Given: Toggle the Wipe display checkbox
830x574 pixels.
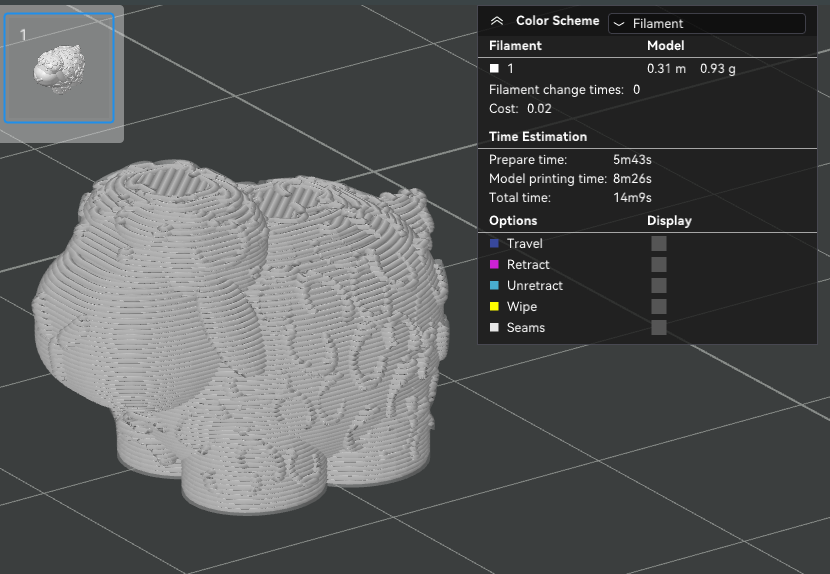Looking at the screenshot, I should pos(658,307).
